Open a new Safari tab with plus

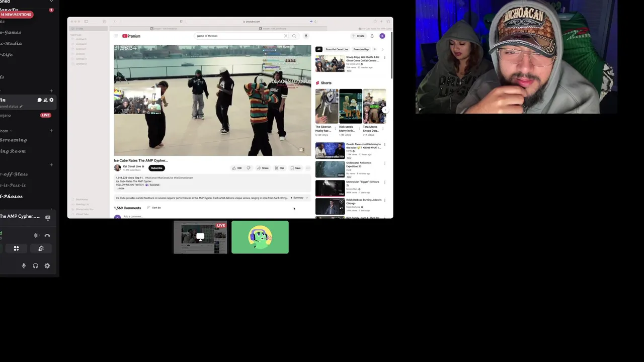click(x=382, y=22)
